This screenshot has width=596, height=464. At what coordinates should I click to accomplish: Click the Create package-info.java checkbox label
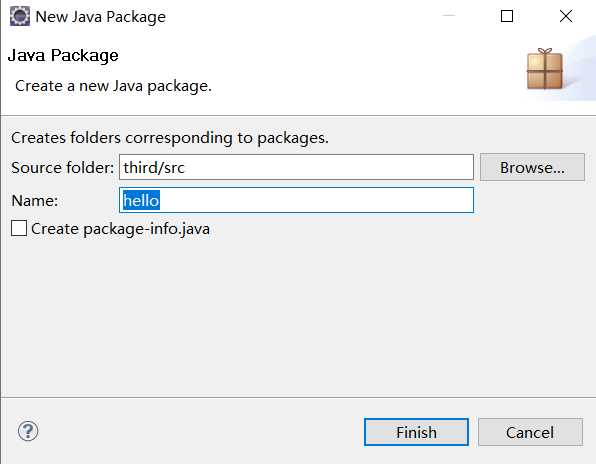point(120,229)
